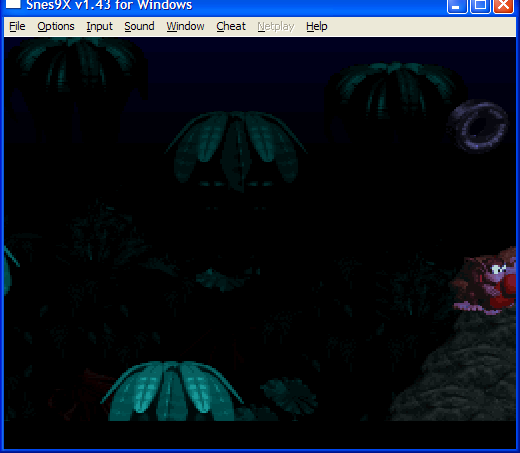Click the grayed-out Netplay menu
Image resolution: width=520 pixels, height=453 pixels.
point(276,26)
